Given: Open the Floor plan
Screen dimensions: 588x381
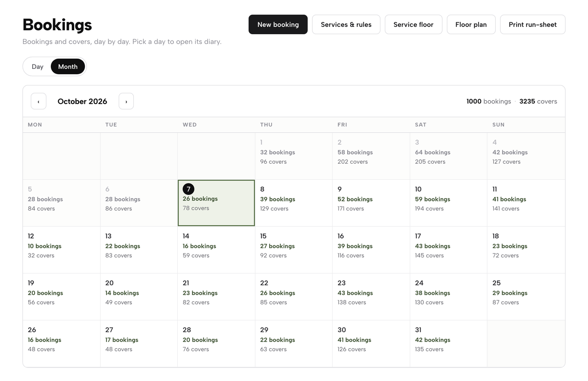Looking at the screenshot, I should click(x=471, y=24).
